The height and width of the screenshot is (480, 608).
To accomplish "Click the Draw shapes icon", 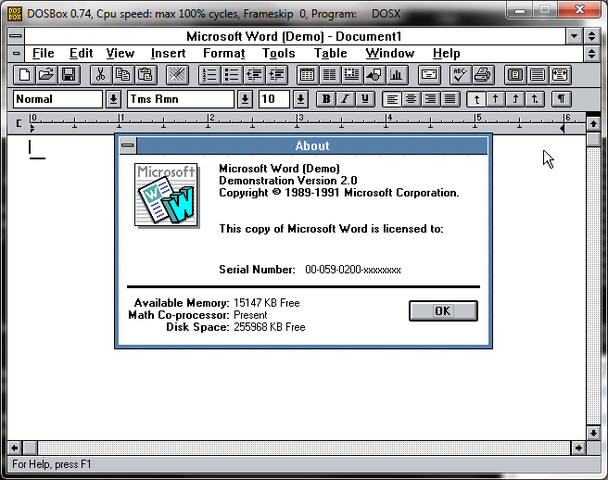I will pos(375,75).
